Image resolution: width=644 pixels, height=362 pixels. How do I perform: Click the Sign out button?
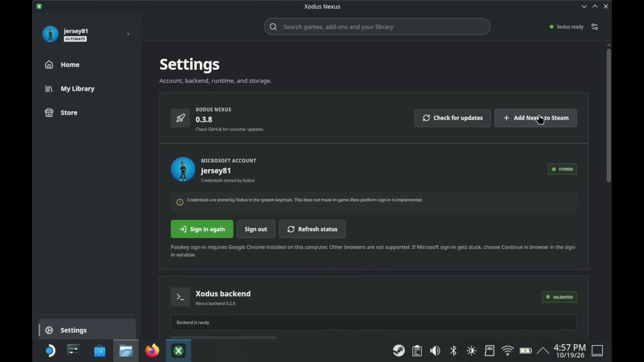point(256,229)
